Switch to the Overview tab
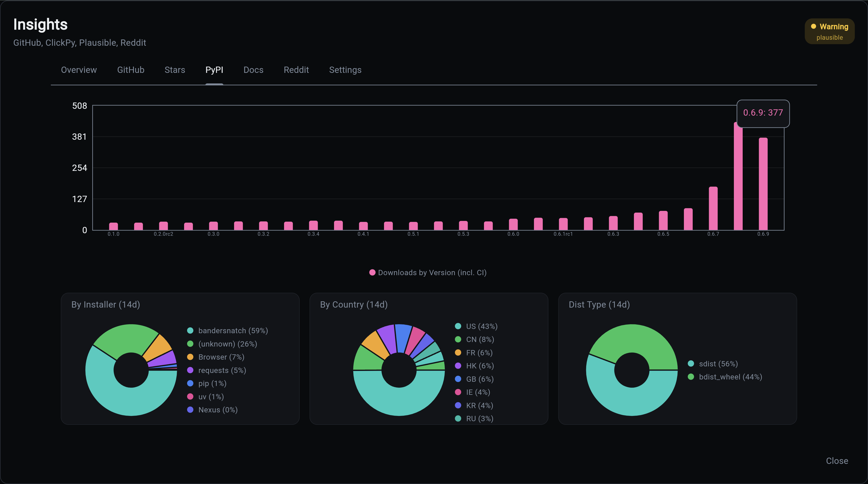Screen dimensions: 868x484 pos(79,70)
